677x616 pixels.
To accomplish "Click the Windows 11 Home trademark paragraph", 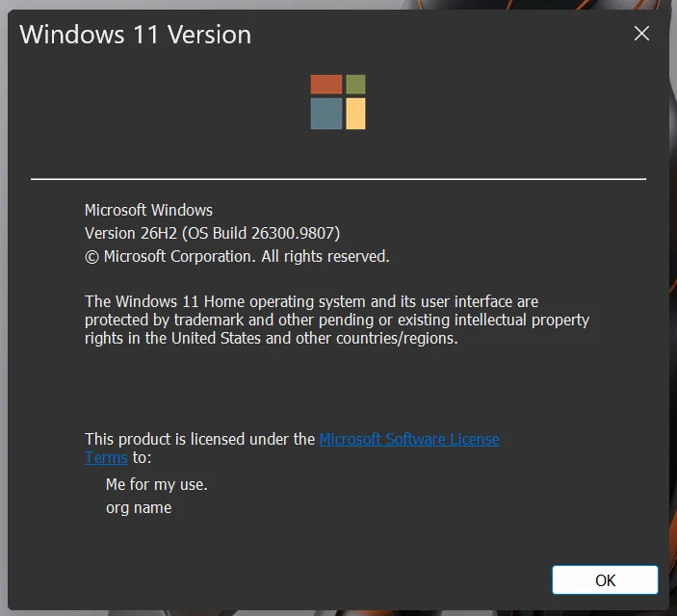I will (x=337, y=320).
